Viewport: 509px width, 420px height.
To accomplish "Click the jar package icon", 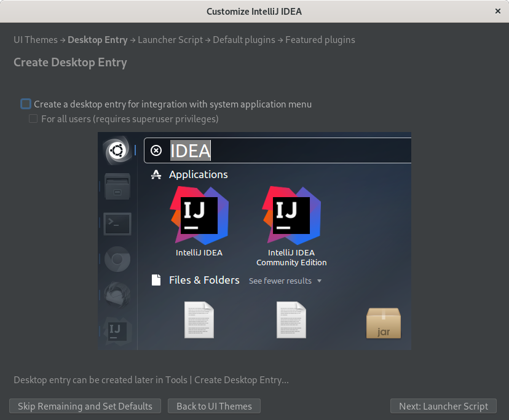I will pos(384,323).
